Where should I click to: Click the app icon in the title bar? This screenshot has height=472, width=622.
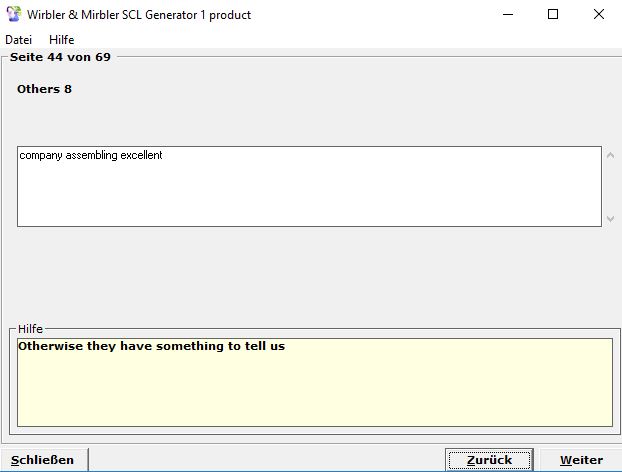[14, 15]
